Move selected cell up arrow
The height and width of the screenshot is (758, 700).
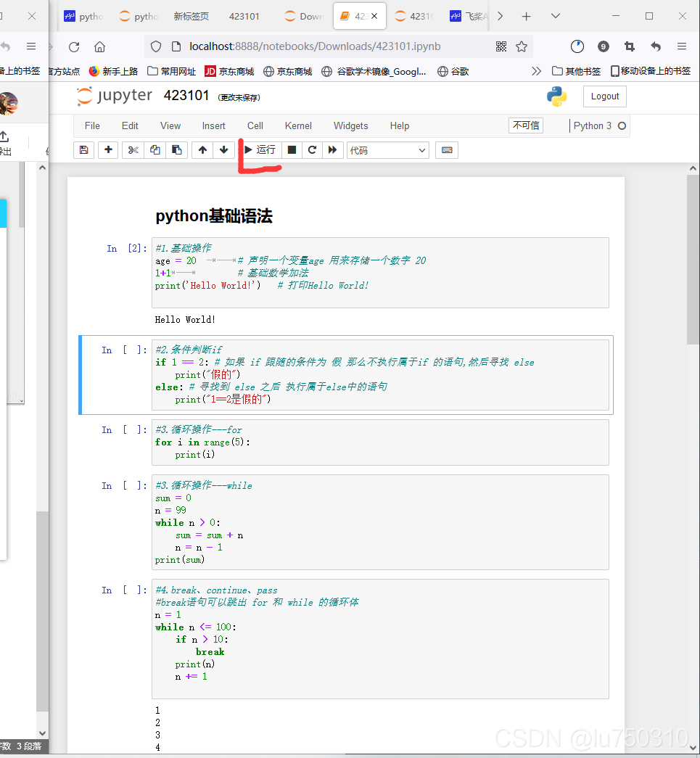tap(202, 150)
